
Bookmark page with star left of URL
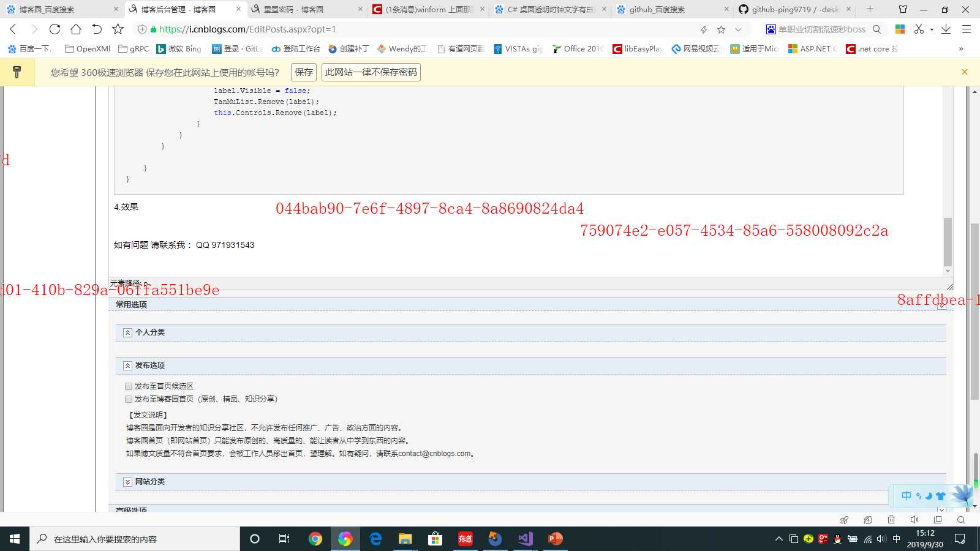coord(118,29)
